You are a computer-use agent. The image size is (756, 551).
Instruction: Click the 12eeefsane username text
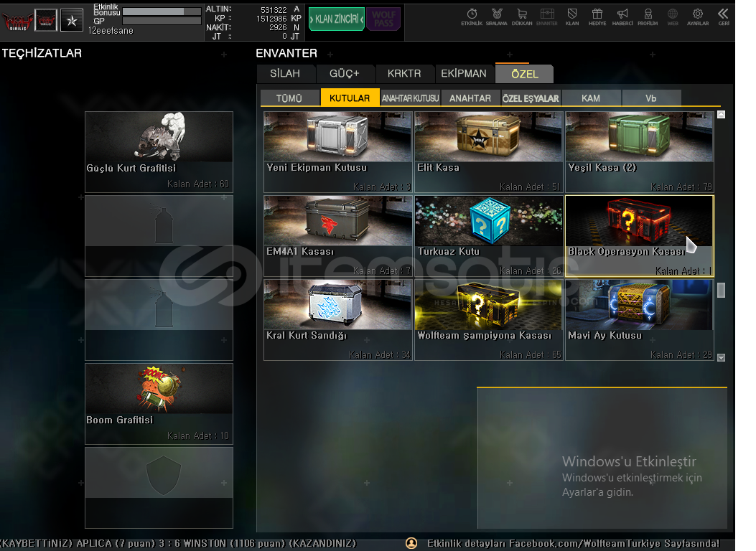(x=111, y=31)
